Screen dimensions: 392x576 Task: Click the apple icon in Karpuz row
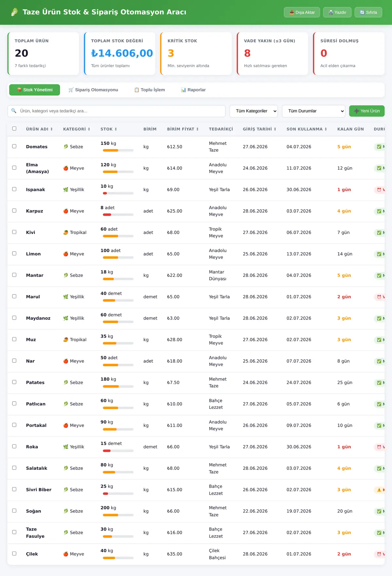66,211
